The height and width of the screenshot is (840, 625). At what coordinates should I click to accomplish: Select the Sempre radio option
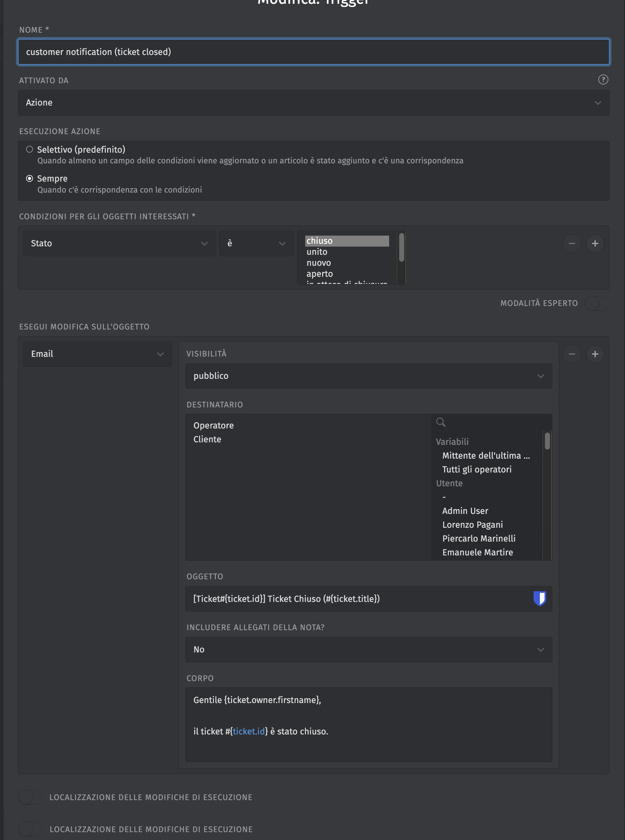click(x=30, y=179)
